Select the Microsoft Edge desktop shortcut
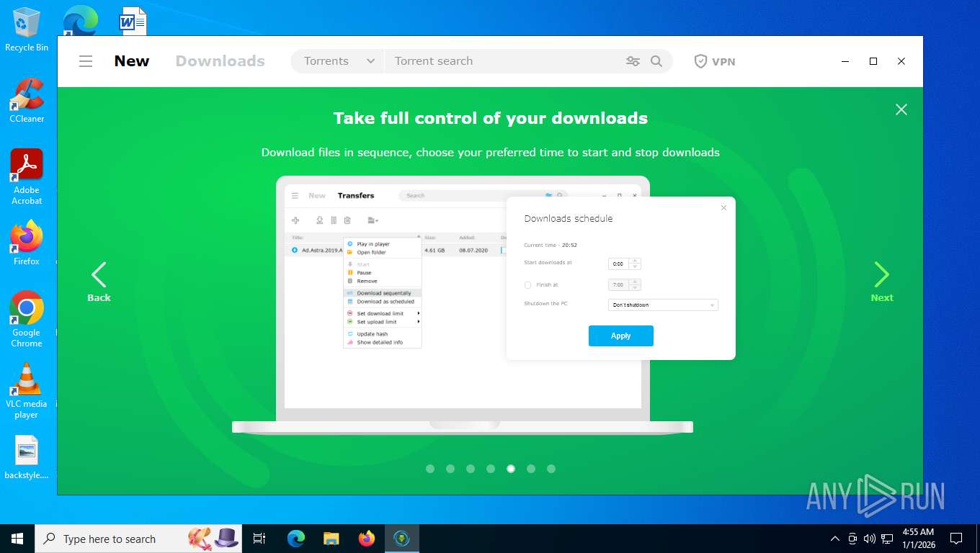This screenshot has width=980, height=553. pos(80,20)
